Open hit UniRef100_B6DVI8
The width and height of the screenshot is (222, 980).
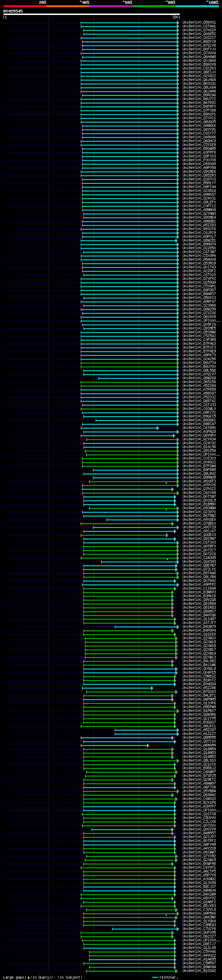pyautogui.click(x=199, y=41)
